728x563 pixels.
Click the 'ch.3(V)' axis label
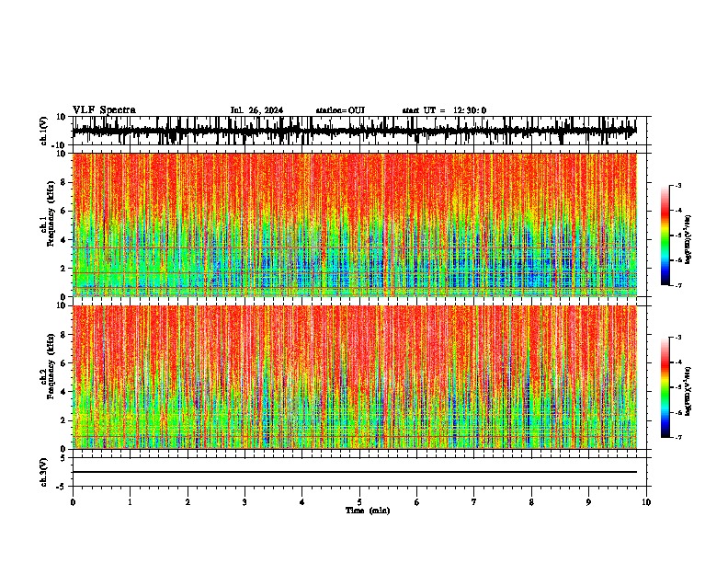click(44, 473)
